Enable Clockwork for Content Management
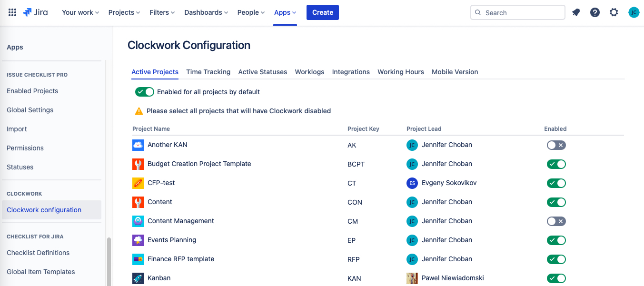The width and height of the screenshot is (644, 286). click(x=556, y=221)
